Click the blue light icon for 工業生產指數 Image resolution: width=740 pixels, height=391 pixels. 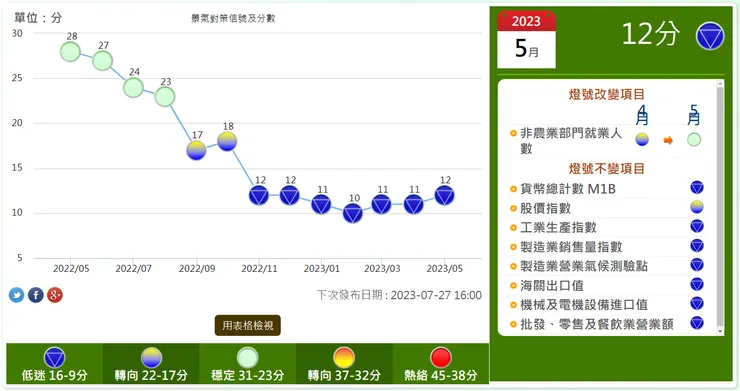pyautogui.click(x=697, y=226)
